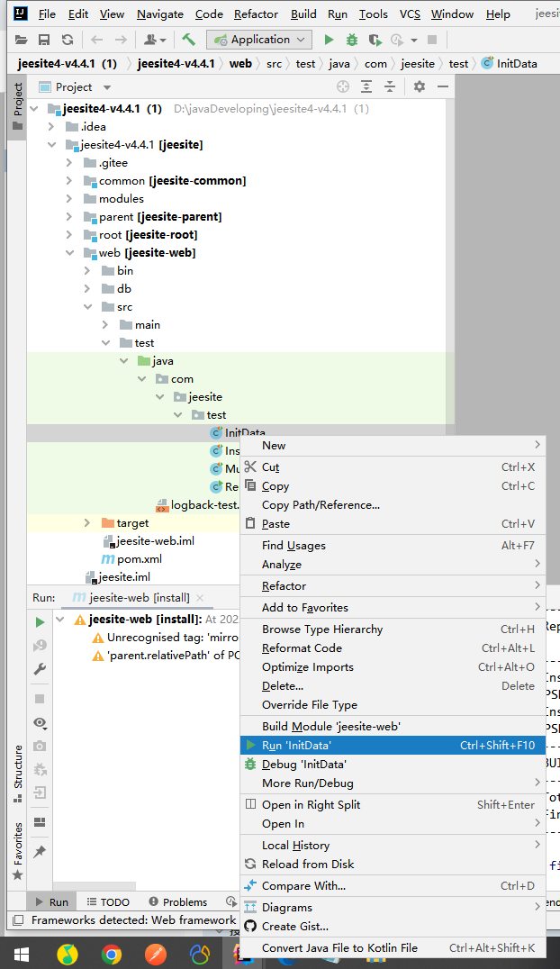Expand the target folder
560x969 pixels.
tap(87, 523)
